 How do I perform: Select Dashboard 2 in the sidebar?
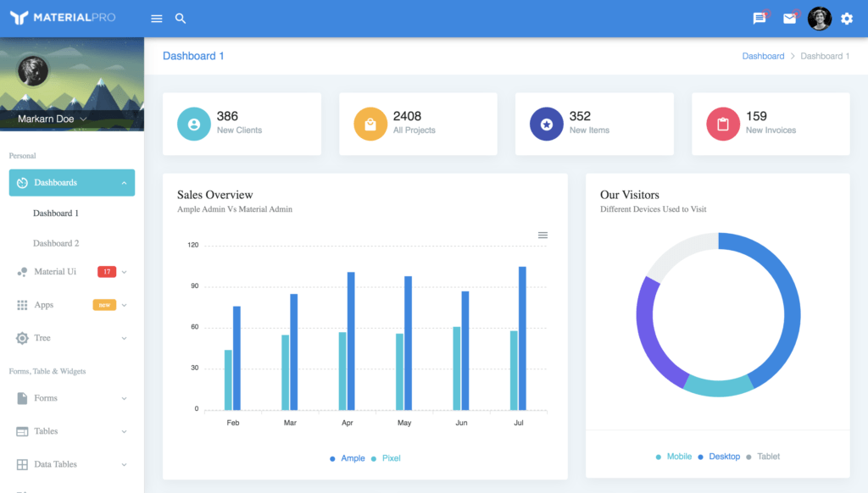pyautogui.click(x=56, y=243)
